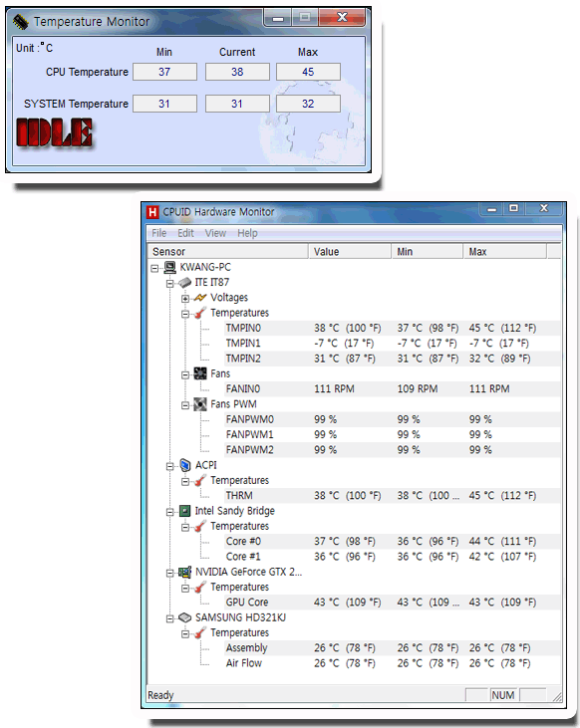580x728 pixels.
Task: Open the File menu
Action: tap(158, 233)
